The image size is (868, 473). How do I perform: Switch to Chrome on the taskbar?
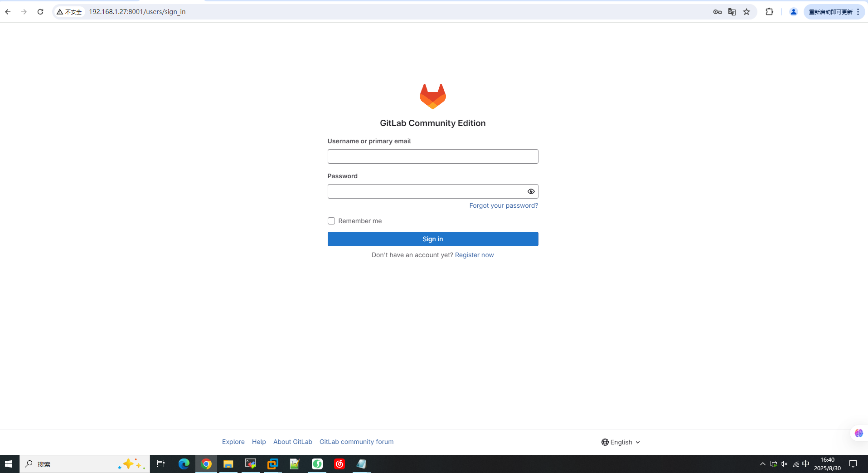[x=206, y=464]
